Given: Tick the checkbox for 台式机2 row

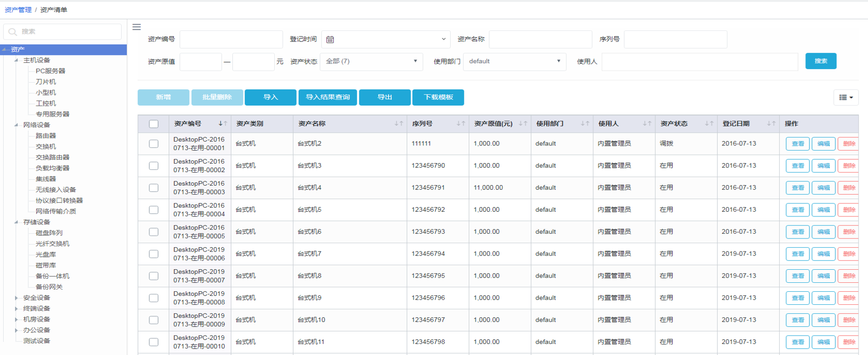Looking at the screenshot, I should [x=154, y=144].
